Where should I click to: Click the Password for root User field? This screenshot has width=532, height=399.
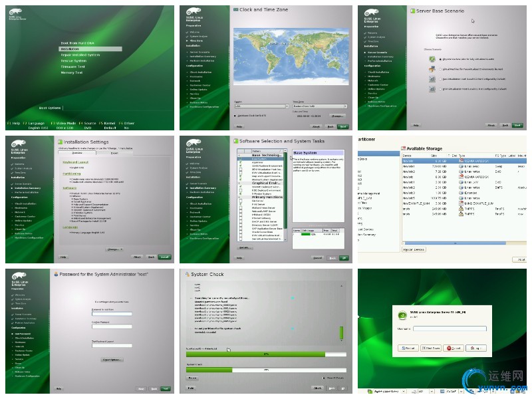pyautogui.click(x=112, y=314)
